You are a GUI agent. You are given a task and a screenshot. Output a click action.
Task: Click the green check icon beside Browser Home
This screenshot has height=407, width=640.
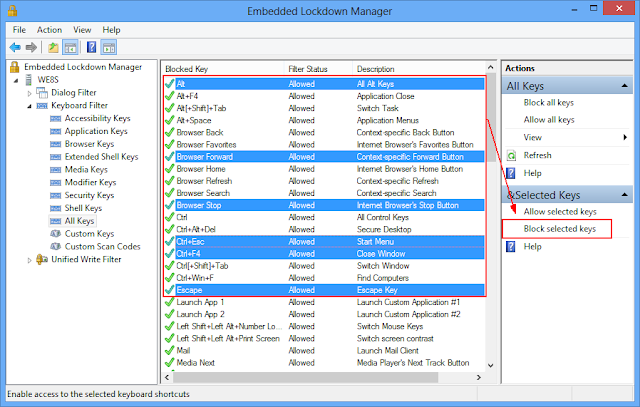pos(169,169)
